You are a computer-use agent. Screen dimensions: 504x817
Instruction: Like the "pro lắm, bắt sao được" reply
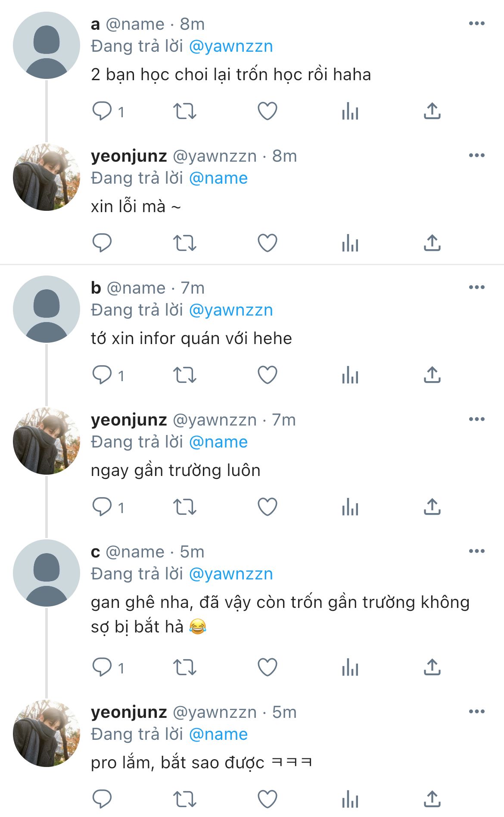tap(267, 799)
